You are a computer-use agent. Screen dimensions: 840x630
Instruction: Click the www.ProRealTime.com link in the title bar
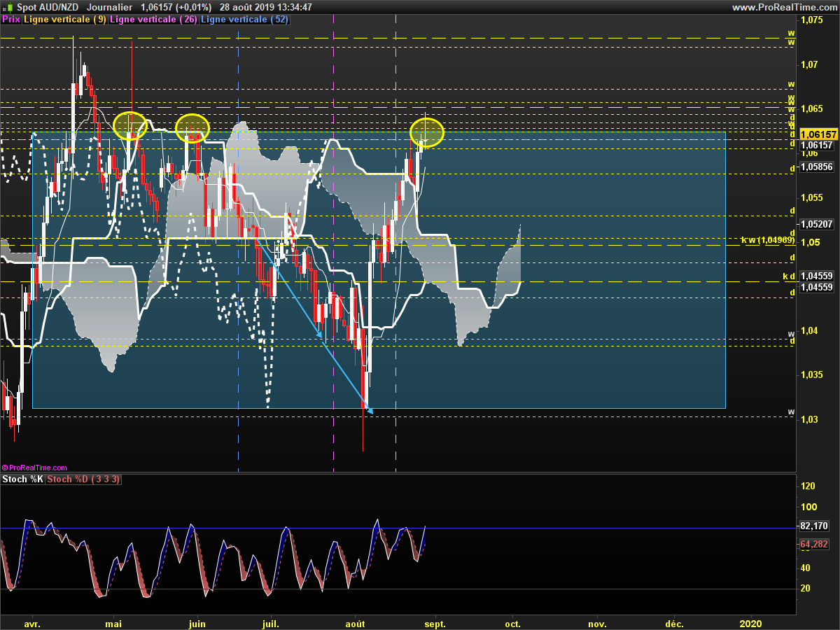point(783,7)
